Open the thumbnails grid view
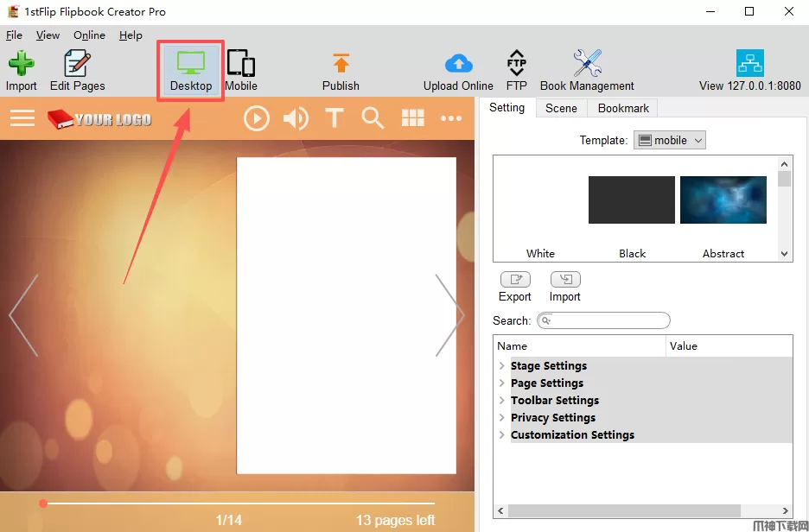This screenshot has width=809, height=532. click(413, 118)
